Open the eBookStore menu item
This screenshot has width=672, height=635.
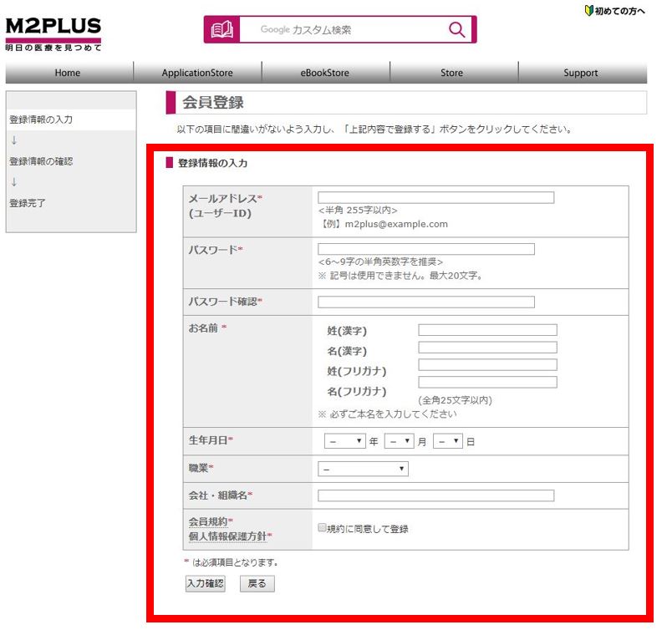pos(325,73)
